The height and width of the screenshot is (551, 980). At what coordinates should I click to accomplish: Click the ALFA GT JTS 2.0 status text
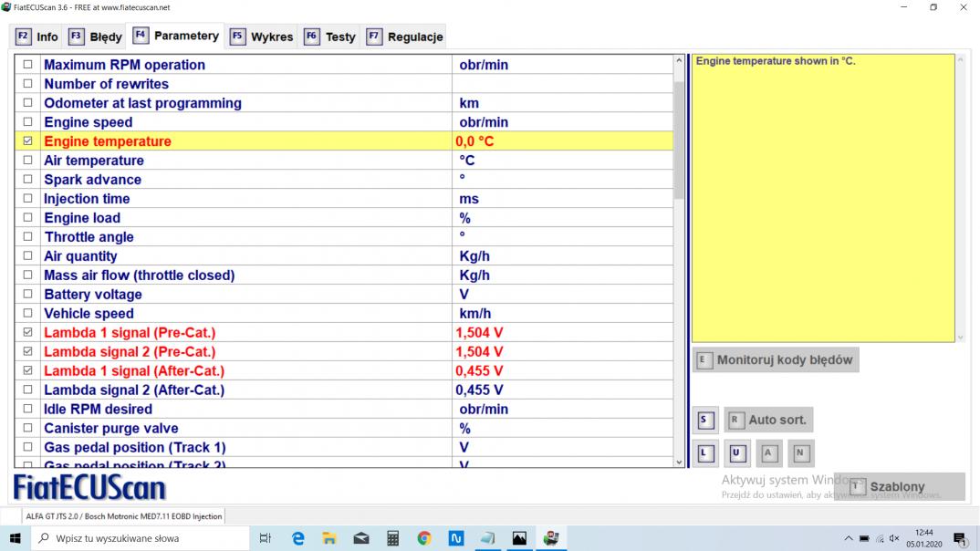(x=124, y=516)
